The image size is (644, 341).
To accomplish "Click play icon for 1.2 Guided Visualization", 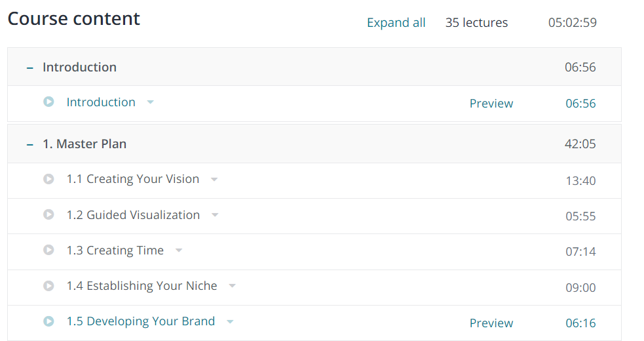I will [48, 214].
